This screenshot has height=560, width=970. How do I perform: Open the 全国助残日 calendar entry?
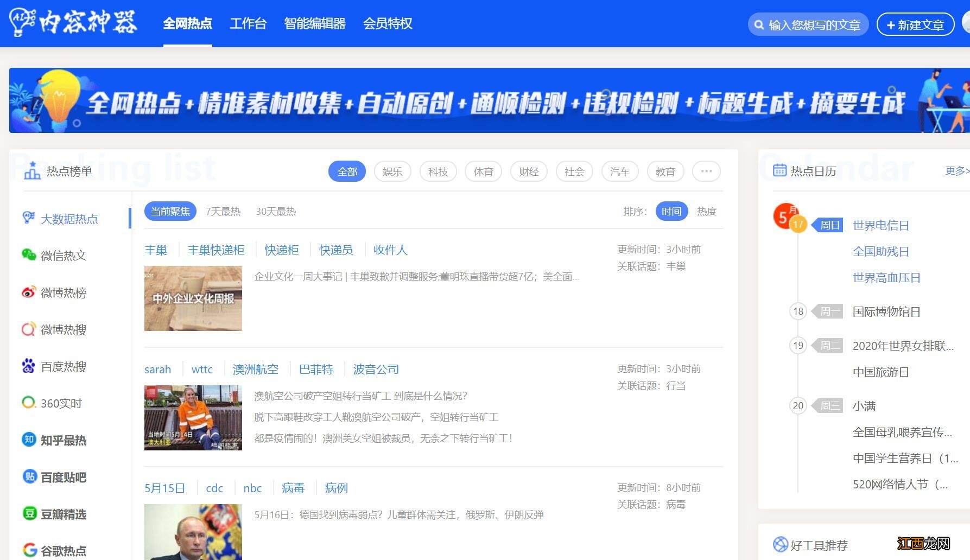[x=880, y=251]
